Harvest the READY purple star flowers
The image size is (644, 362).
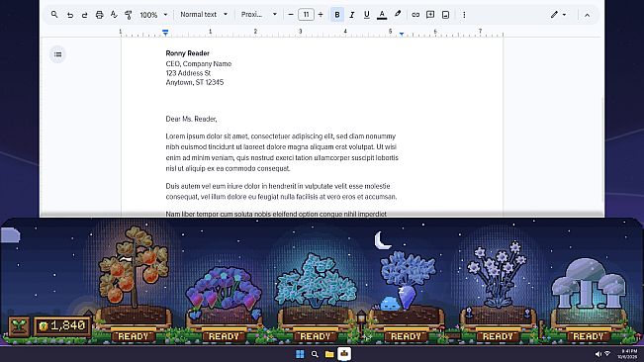tap(498, 336)
